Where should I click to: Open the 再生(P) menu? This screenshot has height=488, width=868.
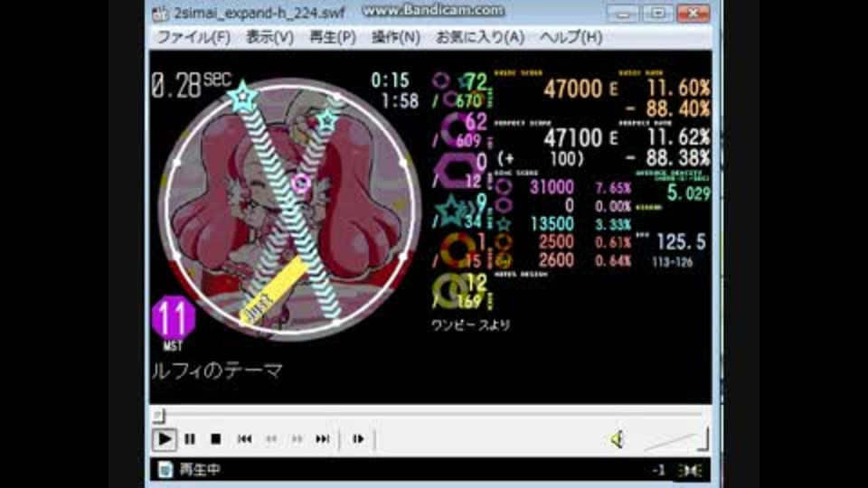pos(332,37)
